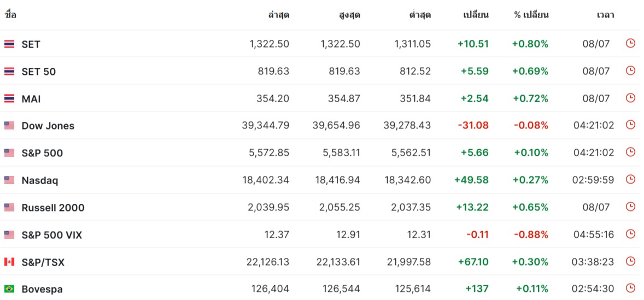Click the clock icon in S&P/TSX row
This screenshot has height=300, width=644.
click(630, 261)
